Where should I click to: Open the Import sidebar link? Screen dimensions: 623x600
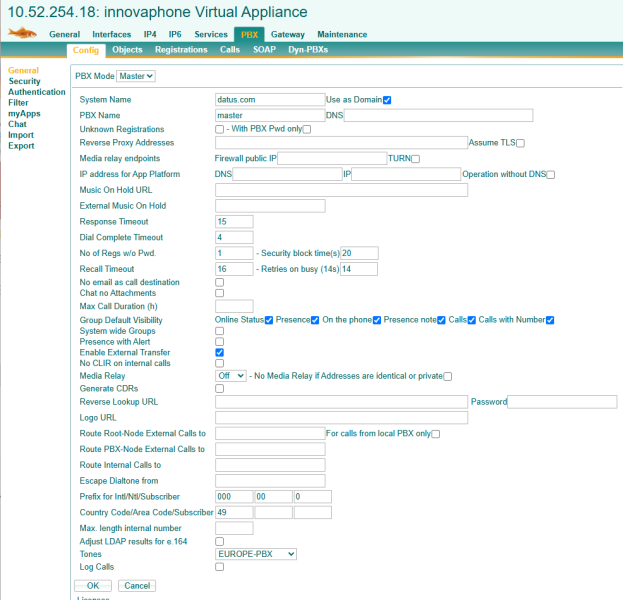21,135
